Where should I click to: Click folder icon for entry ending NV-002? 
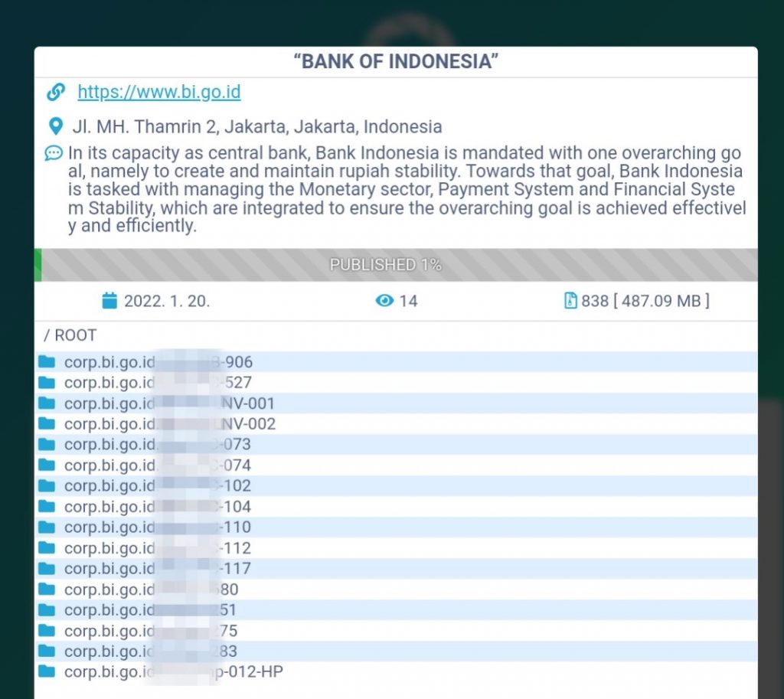click(x=47, y=424)
